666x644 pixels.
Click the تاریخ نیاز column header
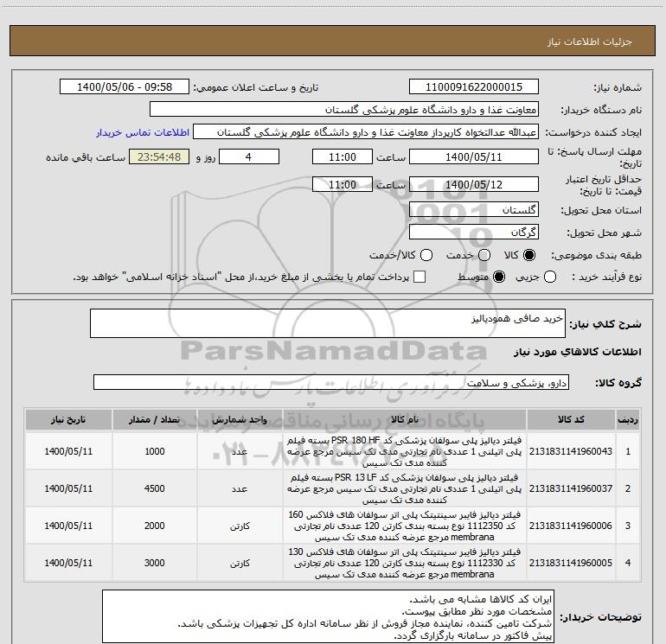click(x=68, y=419)
